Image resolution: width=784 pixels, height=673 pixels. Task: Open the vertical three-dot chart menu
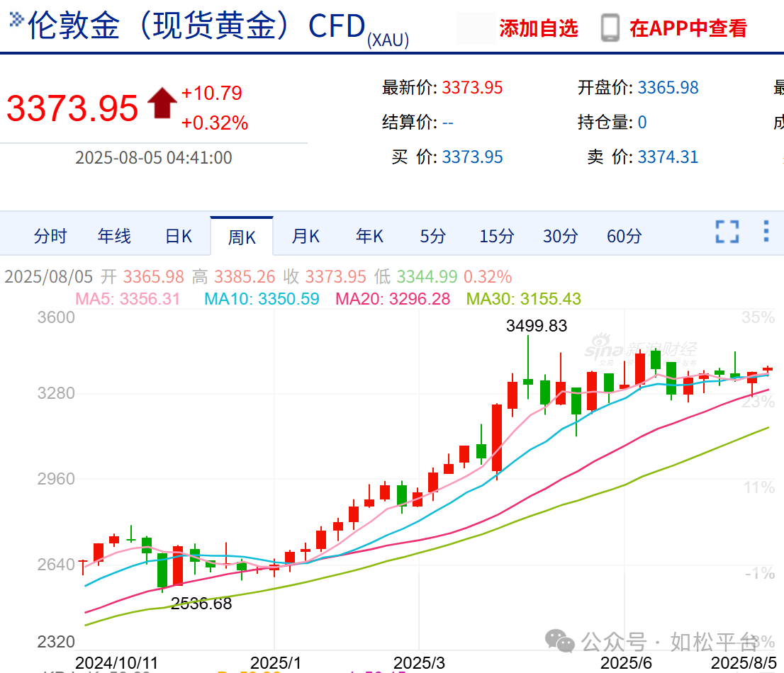click(x=766, y=232)
